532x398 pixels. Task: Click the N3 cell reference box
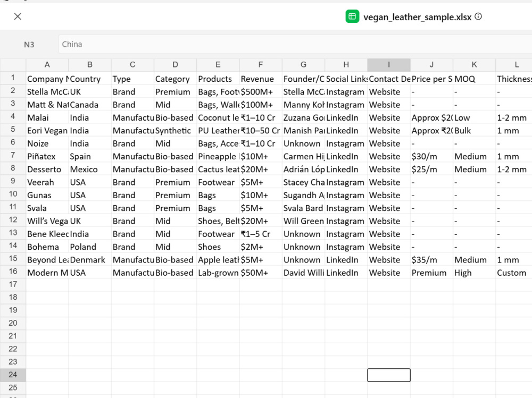point(29,45)
